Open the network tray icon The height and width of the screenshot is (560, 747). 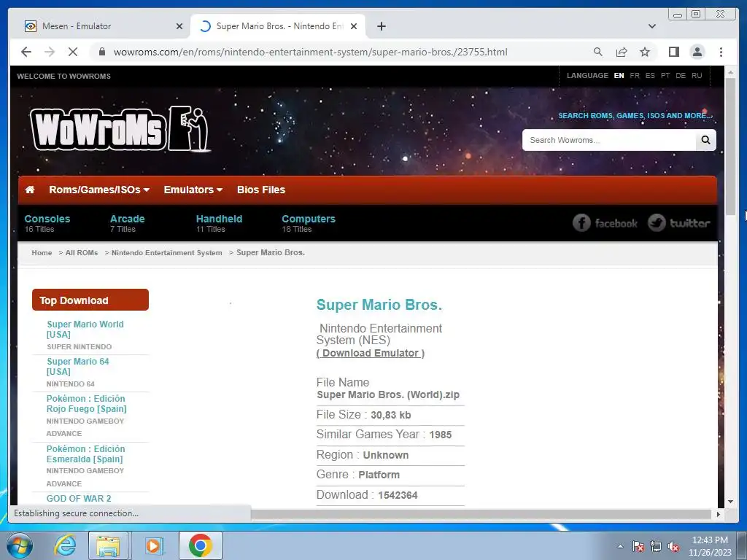point(656,546)
